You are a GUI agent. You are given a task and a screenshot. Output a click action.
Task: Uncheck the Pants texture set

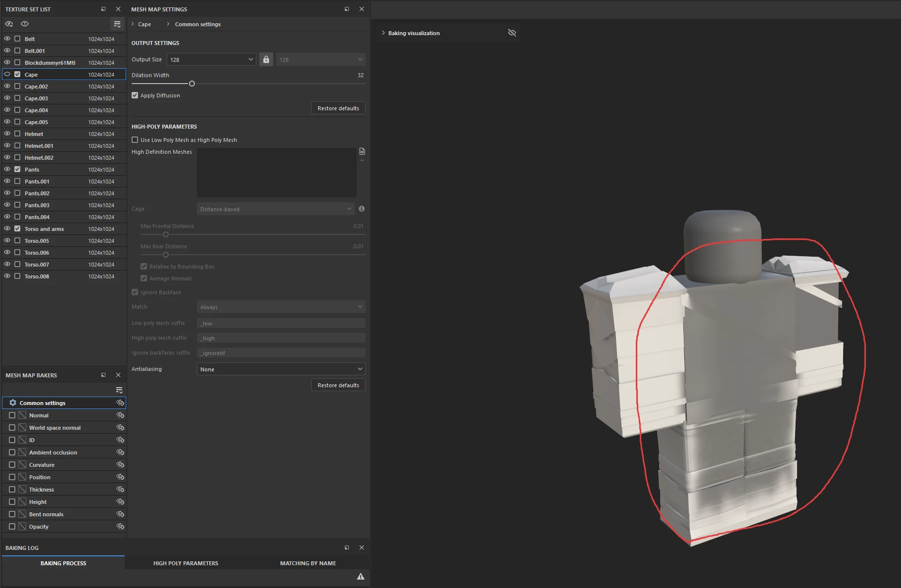point(17,169)
